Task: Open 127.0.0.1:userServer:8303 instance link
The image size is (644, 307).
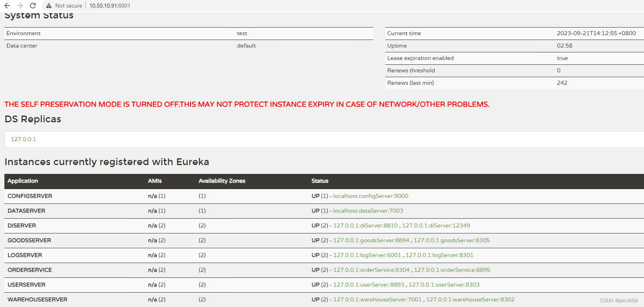Action: tap(444, 285)
